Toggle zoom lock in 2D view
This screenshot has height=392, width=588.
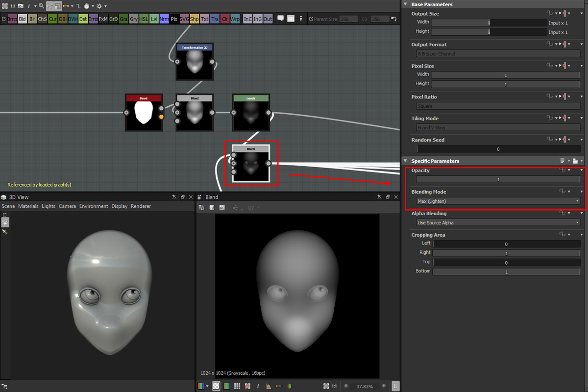pyautogui.click(x=396, y=386)
